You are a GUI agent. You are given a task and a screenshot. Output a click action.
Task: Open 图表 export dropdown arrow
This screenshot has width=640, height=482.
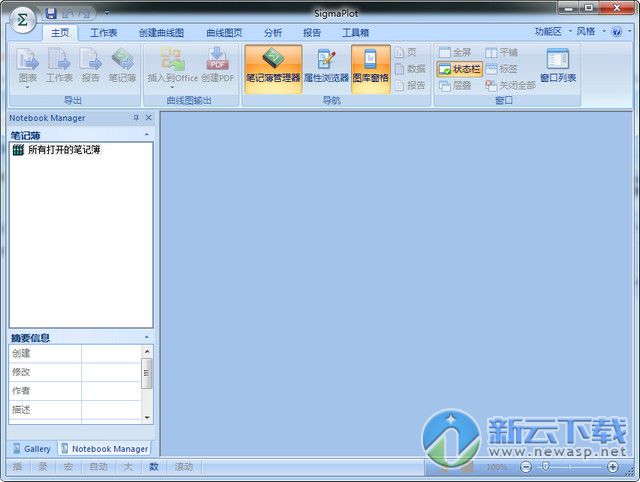click(28, 87)
